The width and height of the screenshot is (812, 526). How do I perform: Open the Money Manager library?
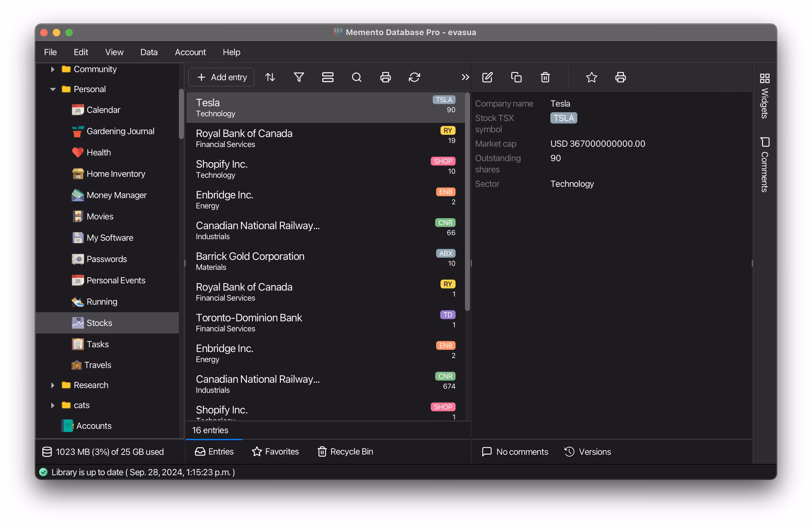pos(109,195)
